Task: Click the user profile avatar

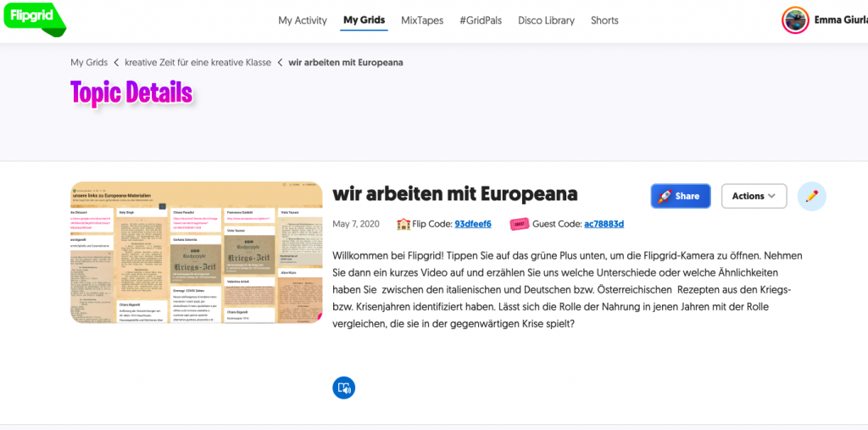Action: point(795,20)
